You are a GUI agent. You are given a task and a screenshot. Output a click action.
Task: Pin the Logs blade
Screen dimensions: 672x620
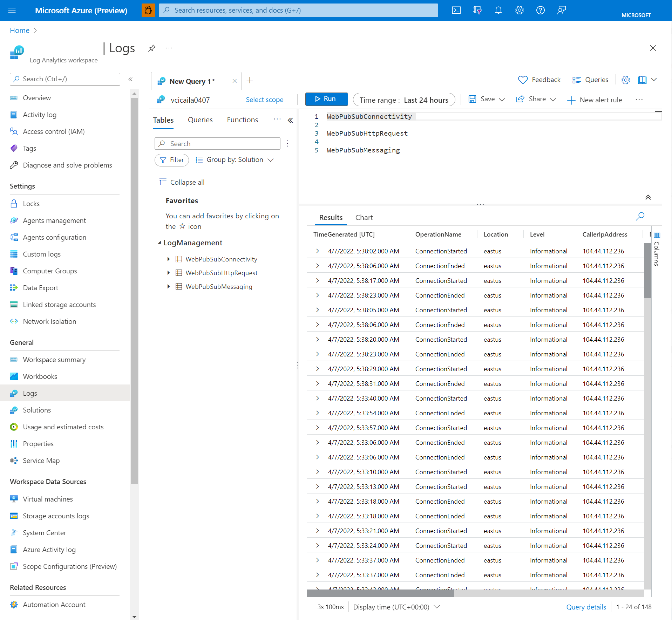(x=152, y=48)
